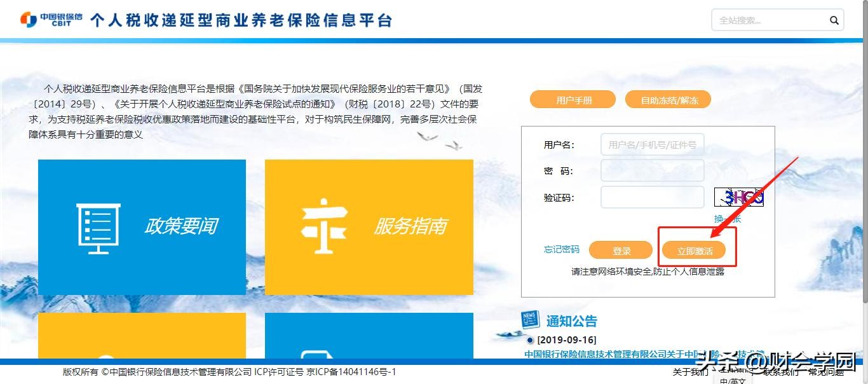Click the 全站搜索 search box
This screenshot has width=868, height=384.
(x=769, y=20)
